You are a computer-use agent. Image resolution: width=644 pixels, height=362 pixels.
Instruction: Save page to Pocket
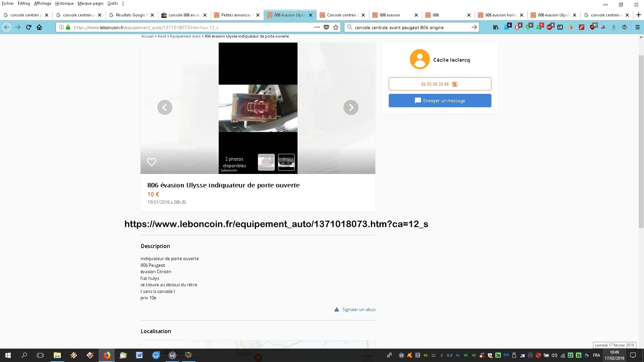point(326,27)
